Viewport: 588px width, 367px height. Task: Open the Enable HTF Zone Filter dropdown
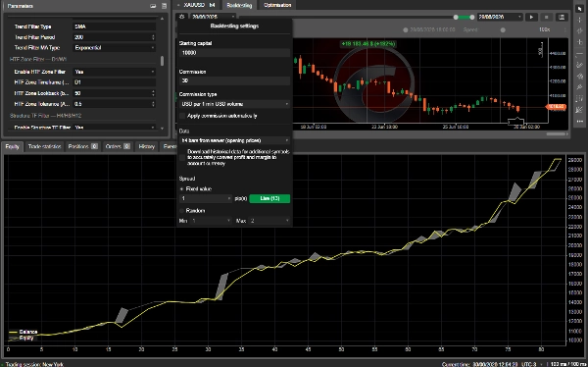pos(114,72)
